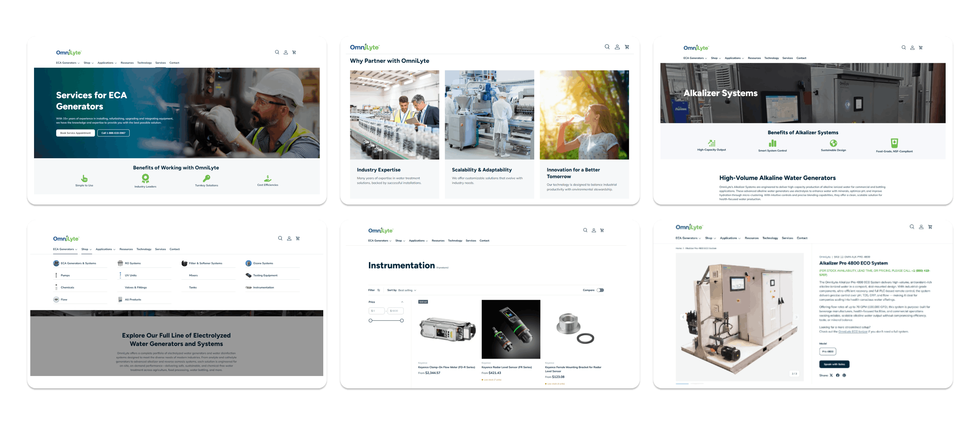Click the Testing Equipment category icon
Screen dimensions: 980x441
point(248,276)
